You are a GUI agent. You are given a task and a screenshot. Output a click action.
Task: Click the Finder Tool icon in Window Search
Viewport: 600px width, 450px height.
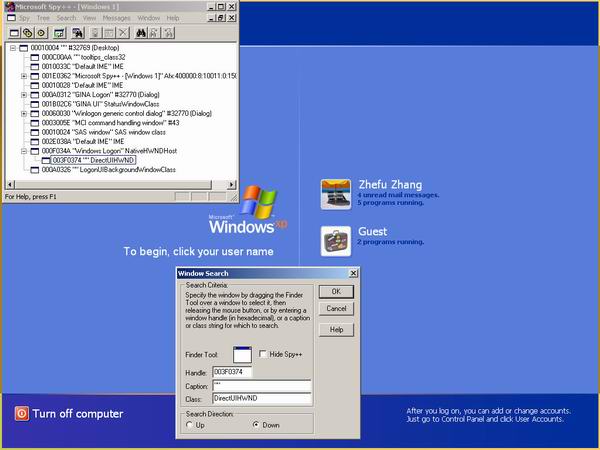click(242, 355)
